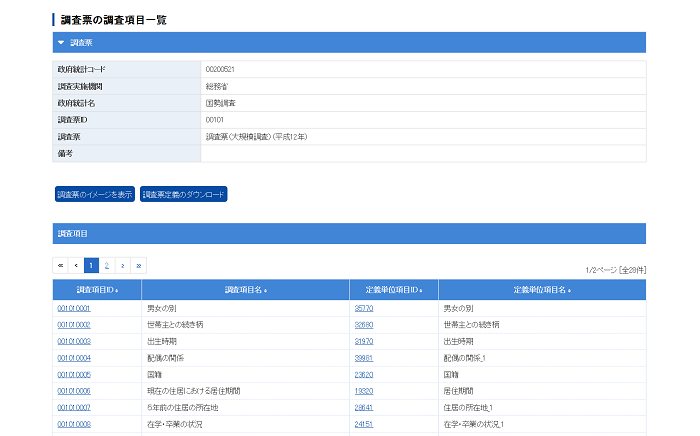The height and width of the screenshot is (436, 700).
Task: Click 調査票定義のダウンロード button
Action: (183, 194)
